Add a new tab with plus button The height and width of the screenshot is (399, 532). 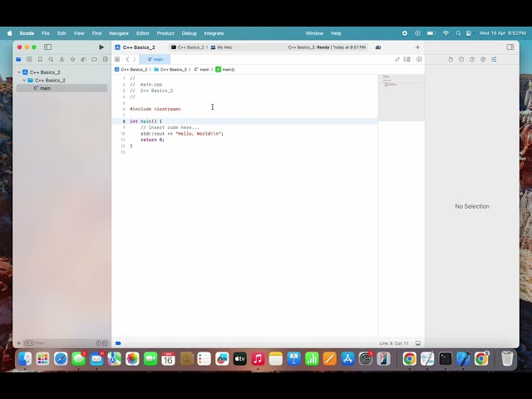click(x=417, y=47)
